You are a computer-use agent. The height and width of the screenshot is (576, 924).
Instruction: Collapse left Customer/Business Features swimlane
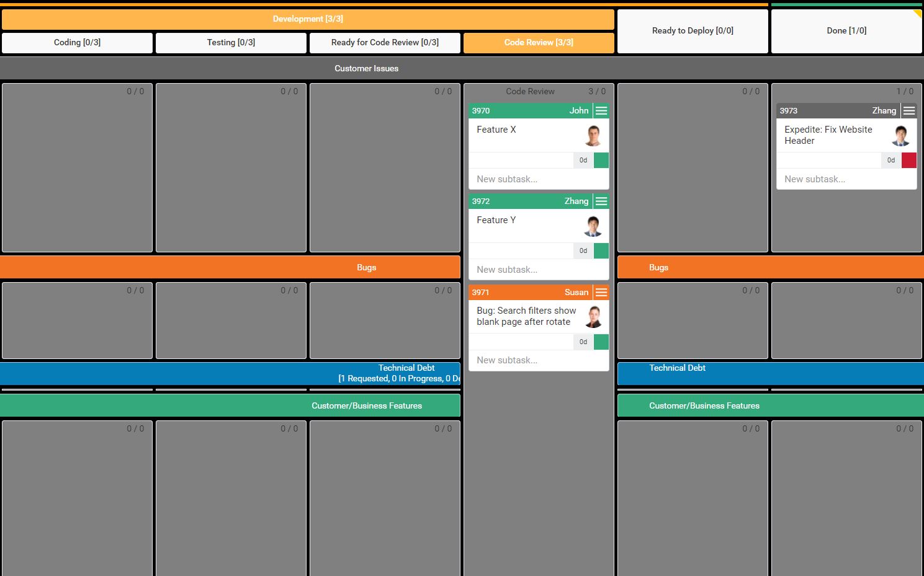(x=366, y=405)
